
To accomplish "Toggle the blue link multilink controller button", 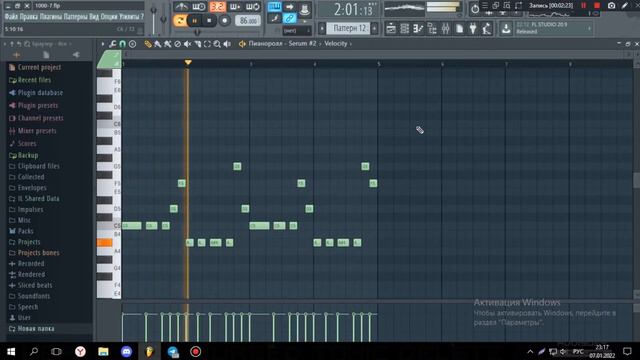I will click(289, 18).
